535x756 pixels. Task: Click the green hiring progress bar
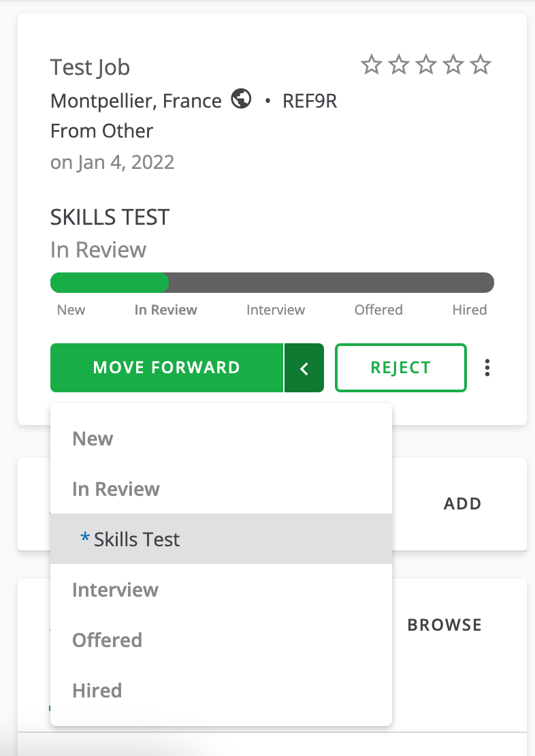(x=109, y=282)
